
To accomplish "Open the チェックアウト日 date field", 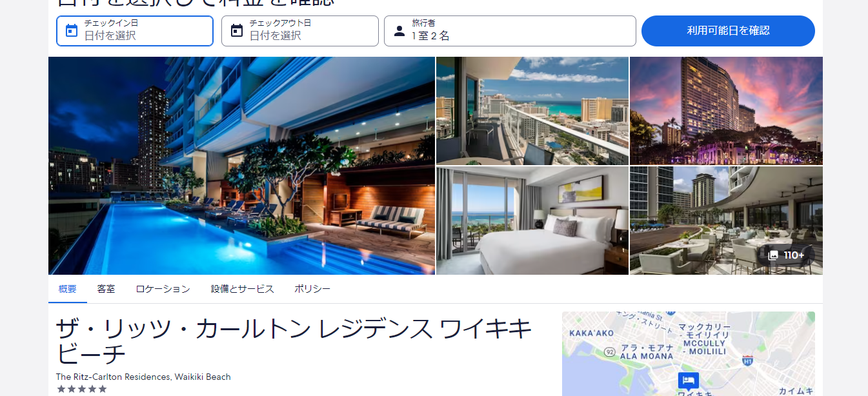I will coord(300,31).
